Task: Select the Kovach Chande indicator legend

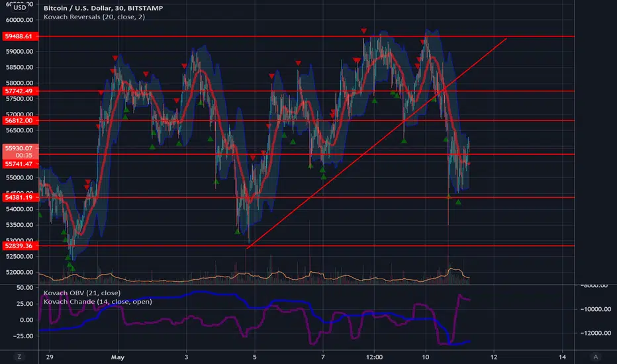Action: coord(97,301)
